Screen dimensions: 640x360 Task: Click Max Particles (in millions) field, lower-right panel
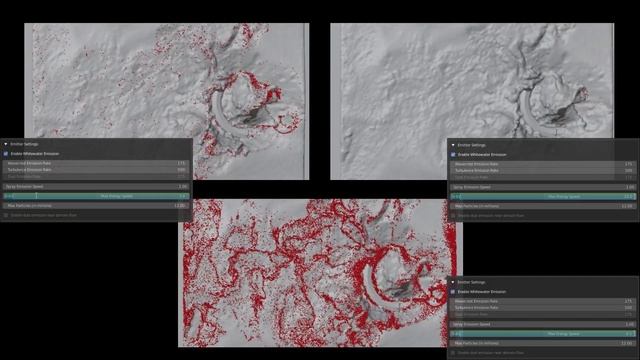pos(543,343)
